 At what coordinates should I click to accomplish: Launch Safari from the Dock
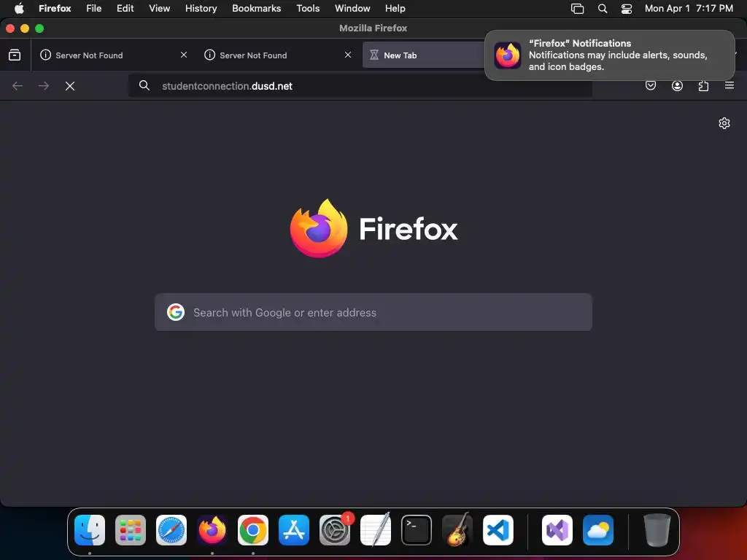[171, 530]
